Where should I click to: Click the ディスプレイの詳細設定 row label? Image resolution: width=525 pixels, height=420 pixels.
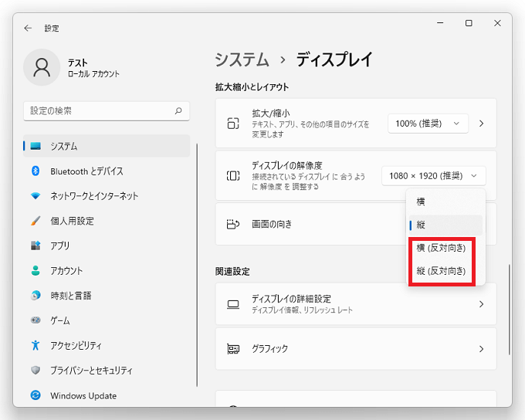[x=291, y=299]
